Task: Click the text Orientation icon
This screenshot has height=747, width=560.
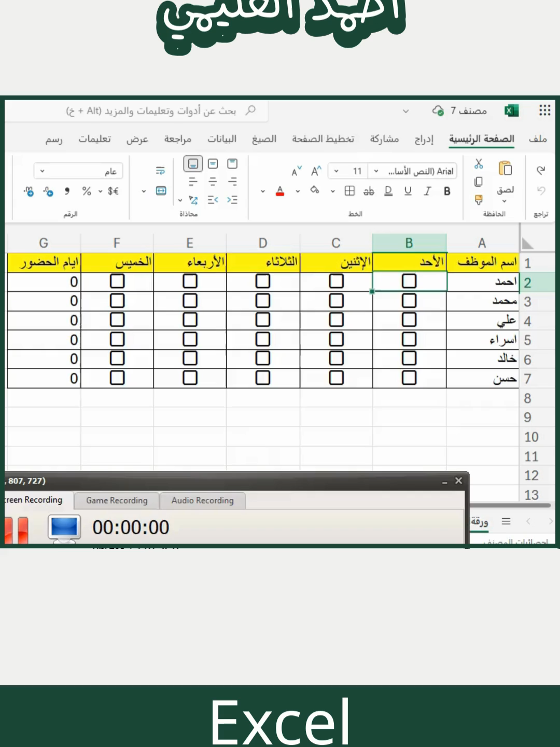Action: pyautogui.click(x=193, y=200)
